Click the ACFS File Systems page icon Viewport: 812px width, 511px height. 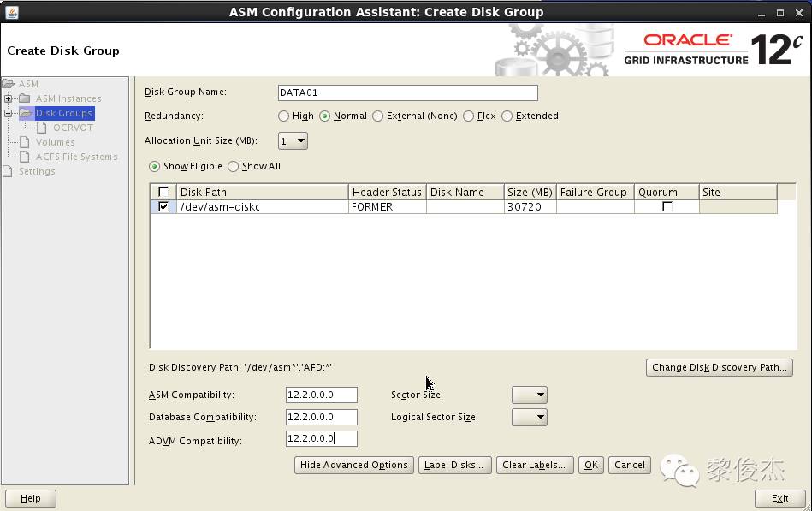click(24, 156)
